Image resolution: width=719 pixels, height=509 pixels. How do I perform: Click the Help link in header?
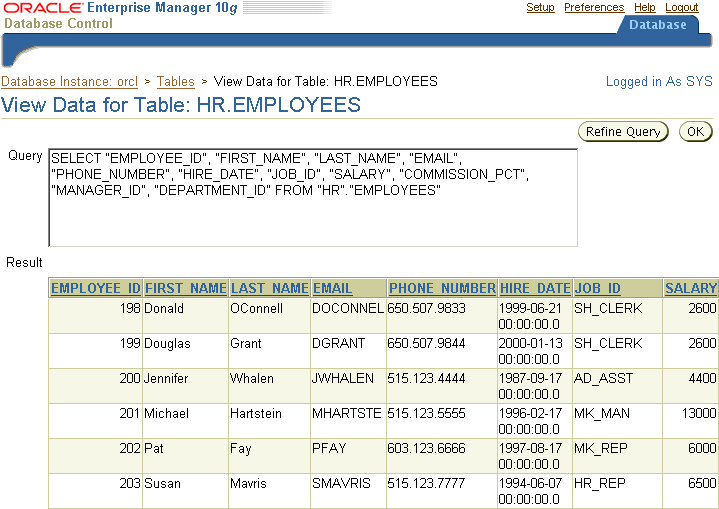point(645,8)
